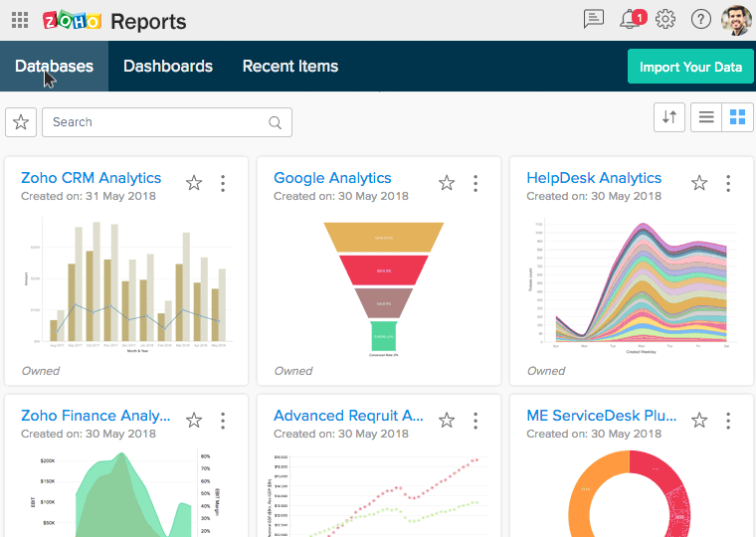This screenshot has height=537, width=756.
Task: Click Owned label under Google Analytics
Action: tap(293, 371)
